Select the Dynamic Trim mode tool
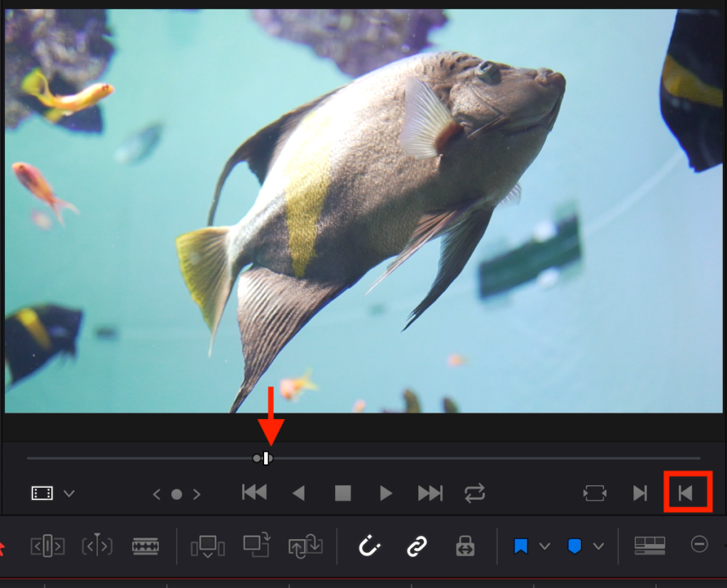The width and height of the screenshot is (727, 588). (97, 546)
